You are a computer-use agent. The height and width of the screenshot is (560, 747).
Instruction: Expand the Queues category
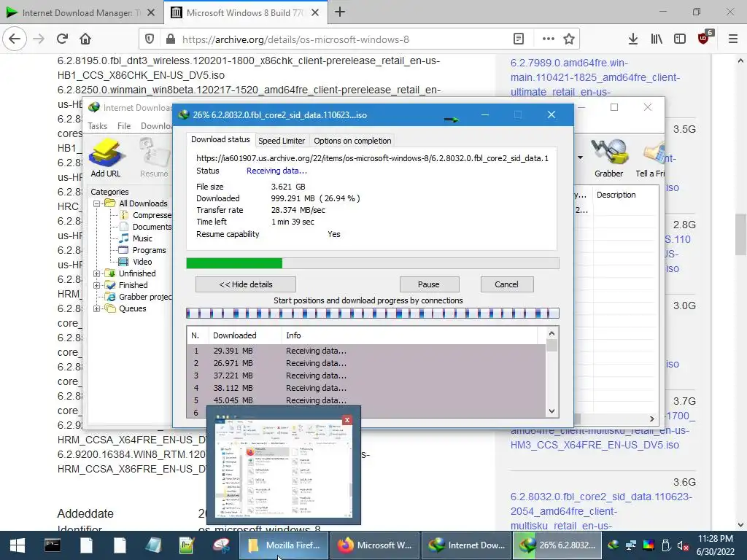click(97, 308)
